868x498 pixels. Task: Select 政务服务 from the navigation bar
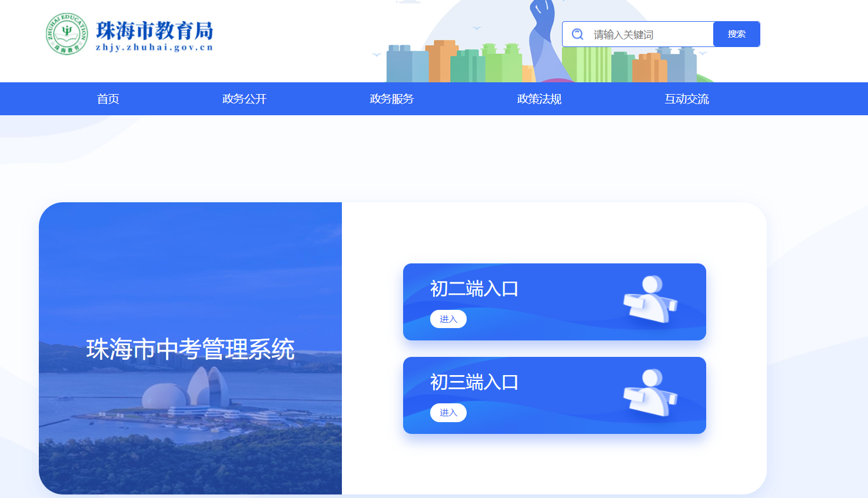(x=392, y=99)
